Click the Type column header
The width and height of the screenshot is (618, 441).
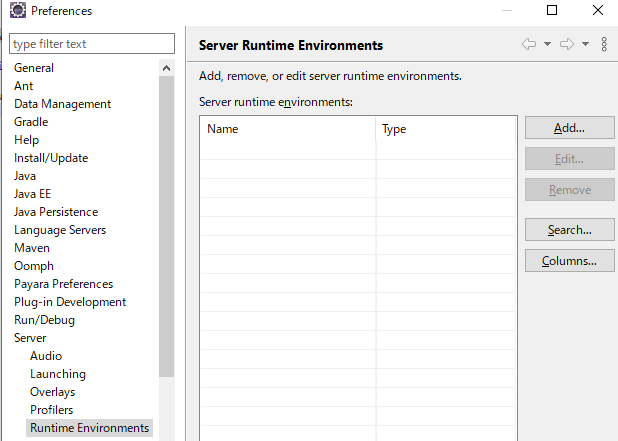point(446,129)
